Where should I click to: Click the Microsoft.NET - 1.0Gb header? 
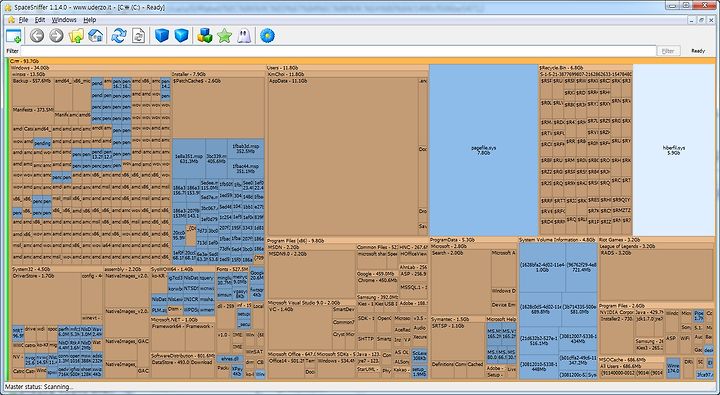click(x=183, y=319)
